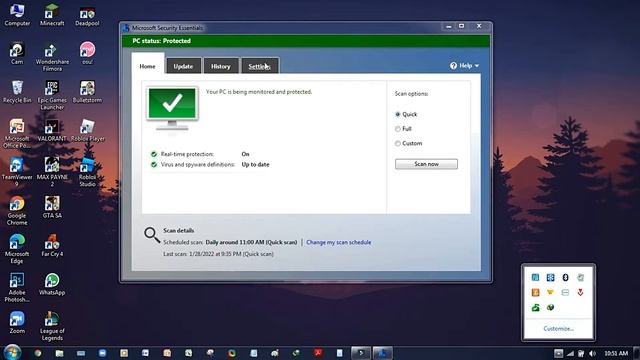
Task: Open the League of Legends shortcut
Action: click(52, 326)
